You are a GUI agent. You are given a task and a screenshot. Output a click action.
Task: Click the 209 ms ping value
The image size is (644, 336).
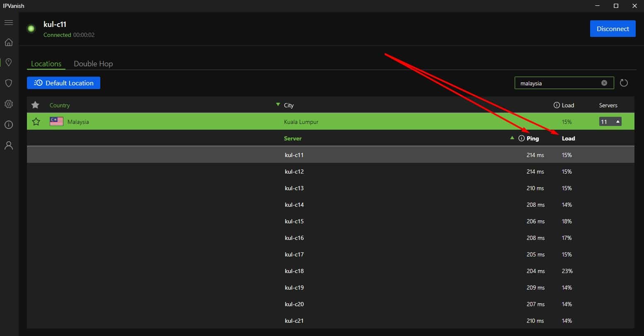pyautogui.click(x=535, y=288)
